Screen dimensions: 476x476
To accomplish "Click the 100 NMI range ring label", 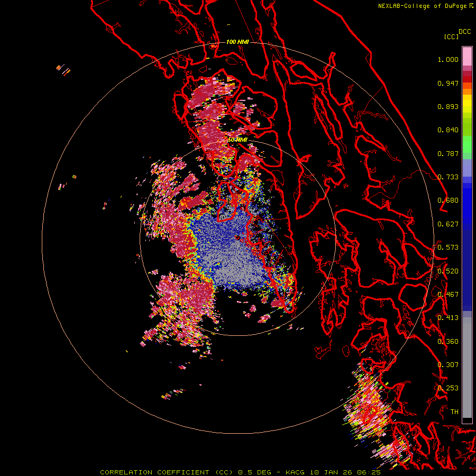I will pyautogui.click(x=237, y=42).
